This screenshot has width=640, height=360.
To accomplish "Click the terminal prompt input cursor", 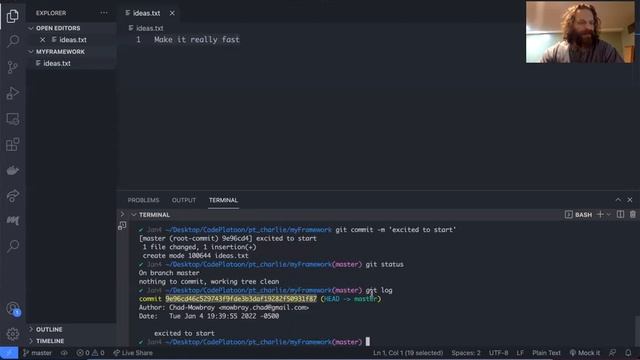I will coord(367,342).
